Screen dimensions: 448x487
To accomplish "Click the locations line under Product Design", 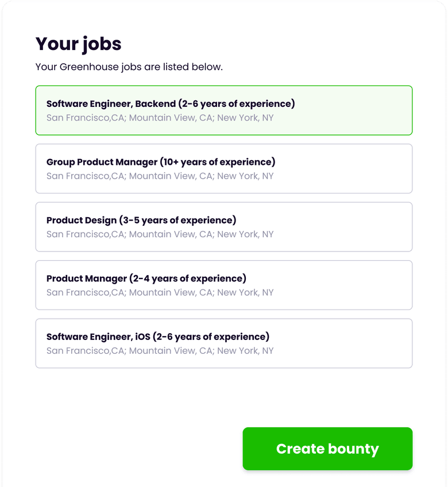I will [x=160, y=234].
